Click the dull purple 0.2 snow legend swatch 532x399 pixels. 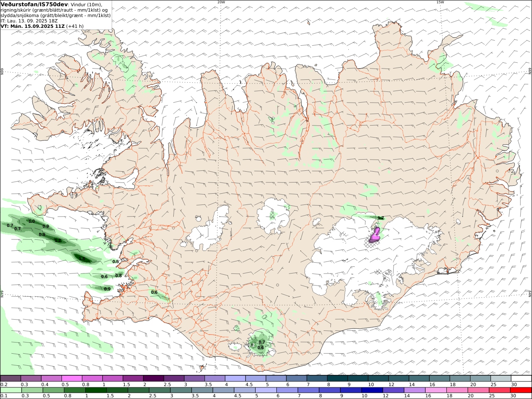[x=10, y=379]
